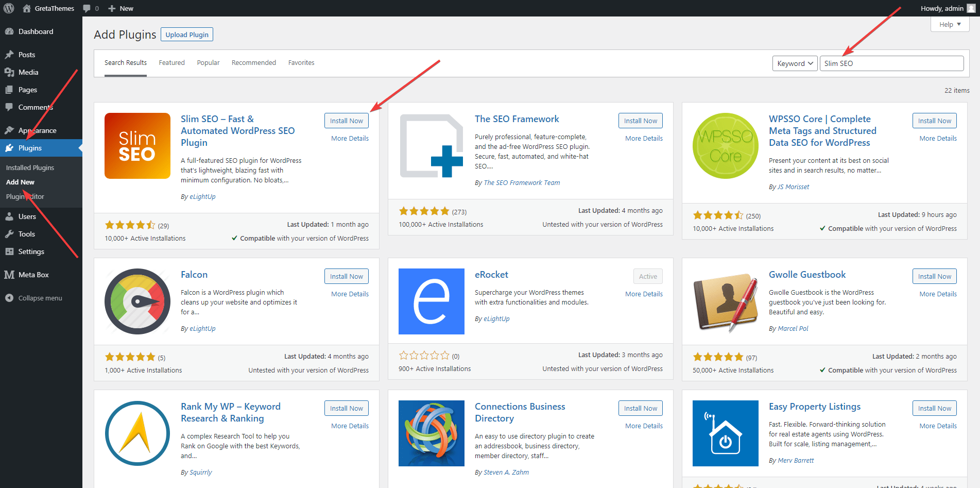
Task: Open the Popular plugins tab
Action: [x=208, y=62]
